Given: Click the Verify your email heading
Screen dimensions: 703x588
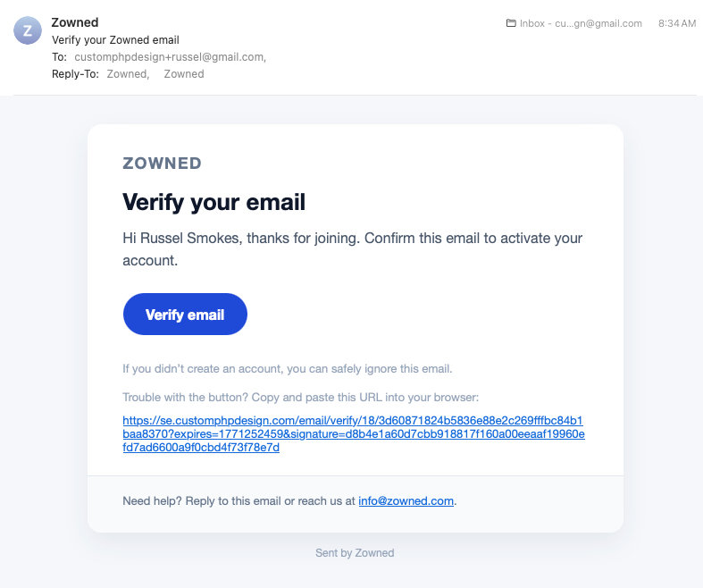Looking at the screenshot, I should 213,202.
